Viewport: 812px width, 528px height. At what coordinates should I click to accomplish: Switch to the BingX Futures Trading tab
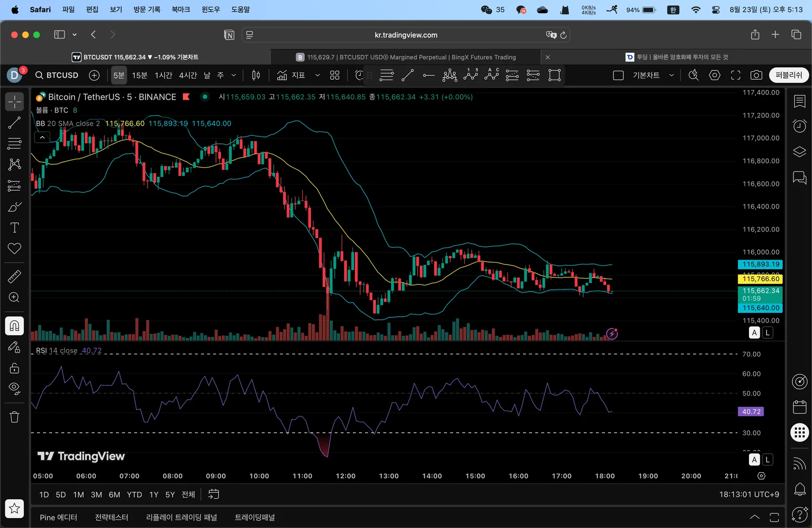406,57
